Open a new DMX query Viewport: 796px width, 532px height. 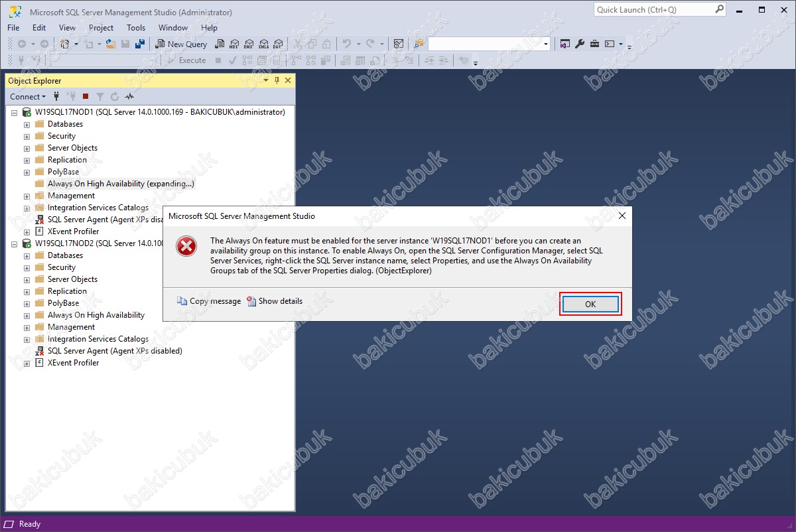pyautogui.click(x=248, y=44)
